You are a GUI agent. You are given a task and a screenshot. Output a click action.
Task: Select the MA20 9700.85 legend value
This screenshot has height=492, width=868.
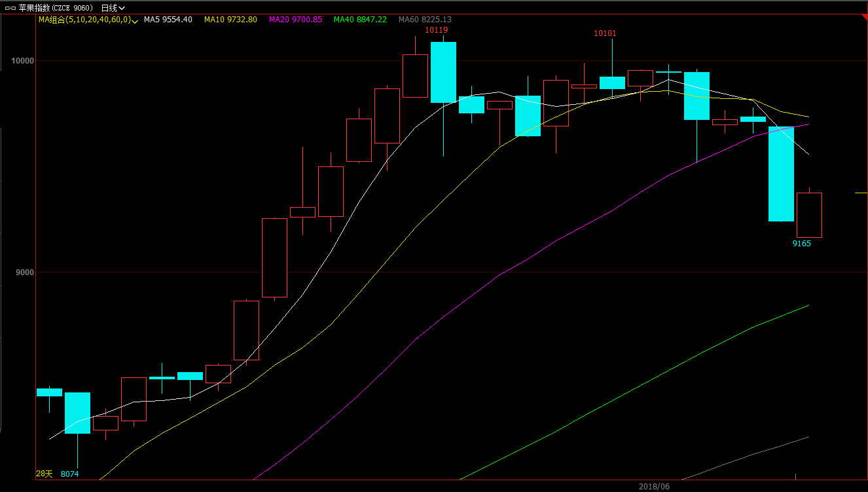[x=295, y=20]
